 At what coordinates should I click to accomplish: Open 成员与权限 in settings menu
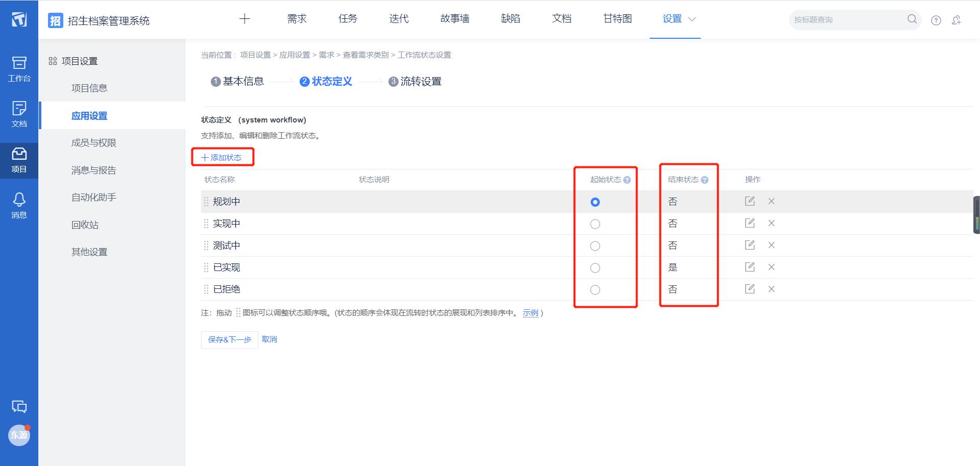point(94,143)
